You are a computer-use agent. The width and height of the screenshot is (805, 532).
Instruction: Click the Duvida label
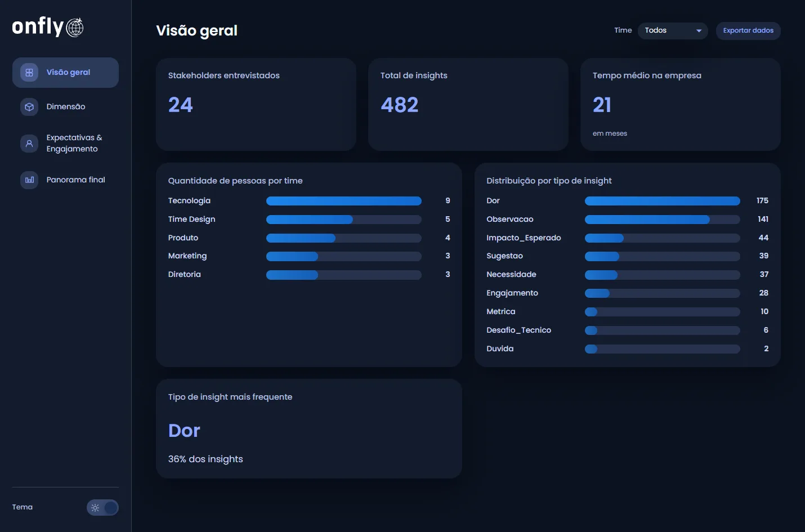[x=500, y=349]
